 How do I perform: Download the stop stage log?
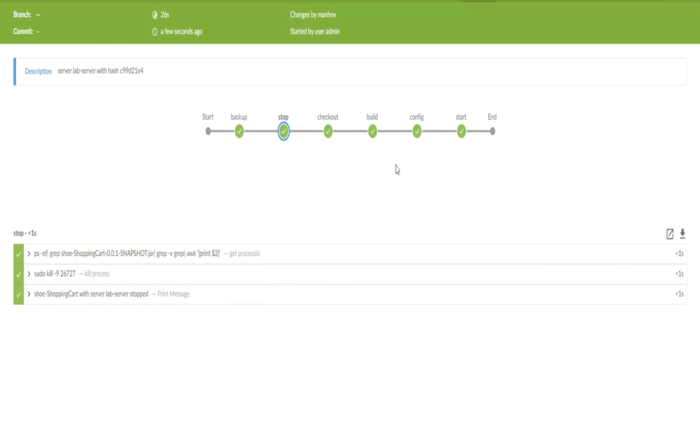(x=683, y=234)
